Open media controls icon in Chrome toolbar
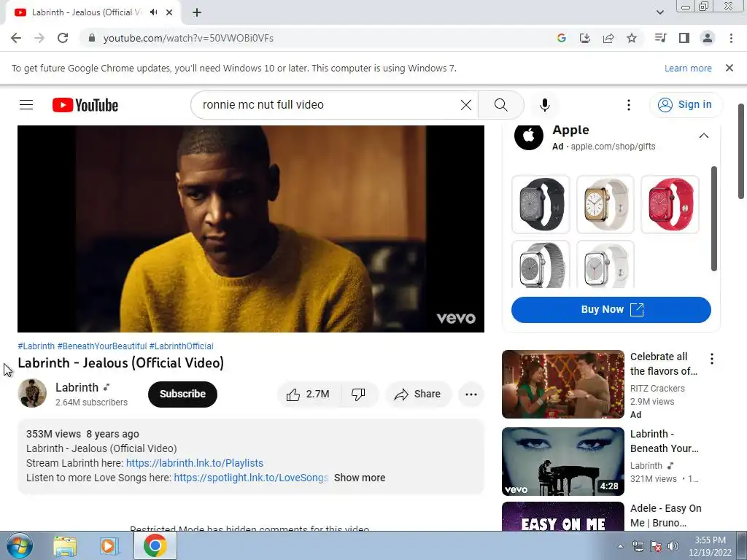Screen dimensions: 747x560 [x=660, y=38]
